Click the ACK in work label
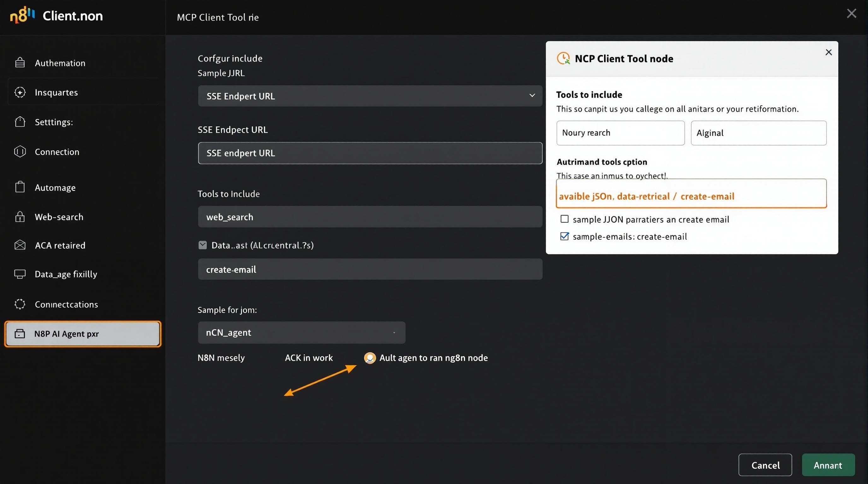Viewport: 868px width, 484px height. 309,357
